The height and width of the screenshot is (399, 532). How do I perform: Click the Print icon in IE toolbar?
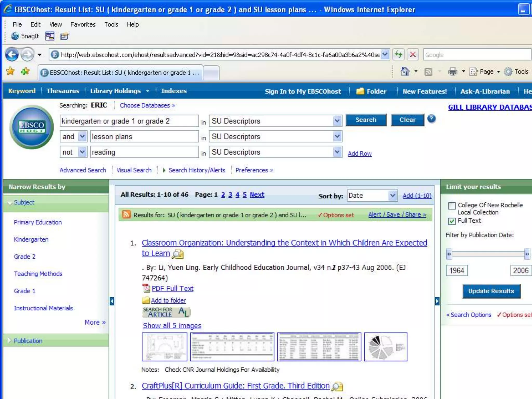453,71
